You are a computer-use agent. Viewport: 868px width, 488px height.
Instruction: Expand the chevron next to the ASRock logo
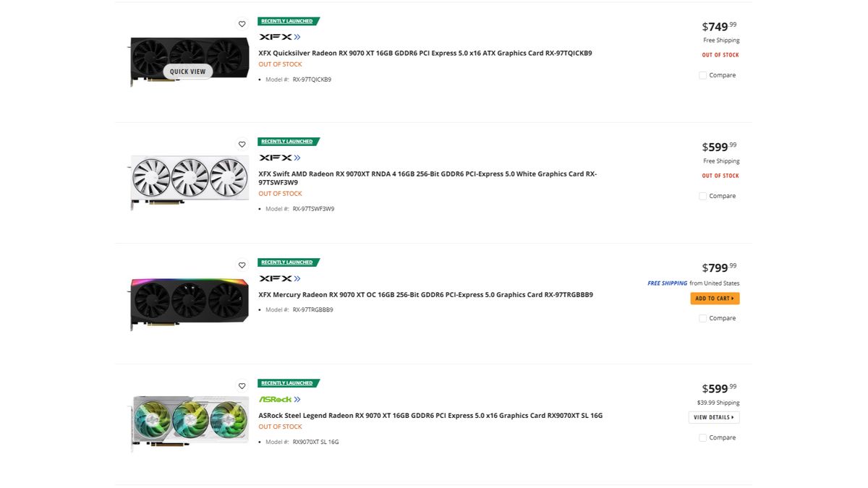(x=298, y=399)
